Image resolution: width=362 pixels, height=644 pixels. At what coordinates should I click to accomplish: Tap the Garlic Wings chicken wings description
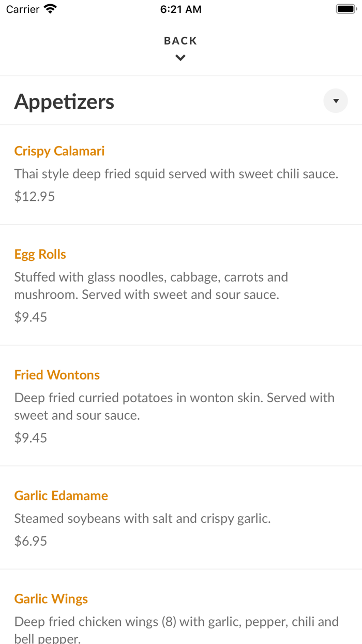pos(176,630)
